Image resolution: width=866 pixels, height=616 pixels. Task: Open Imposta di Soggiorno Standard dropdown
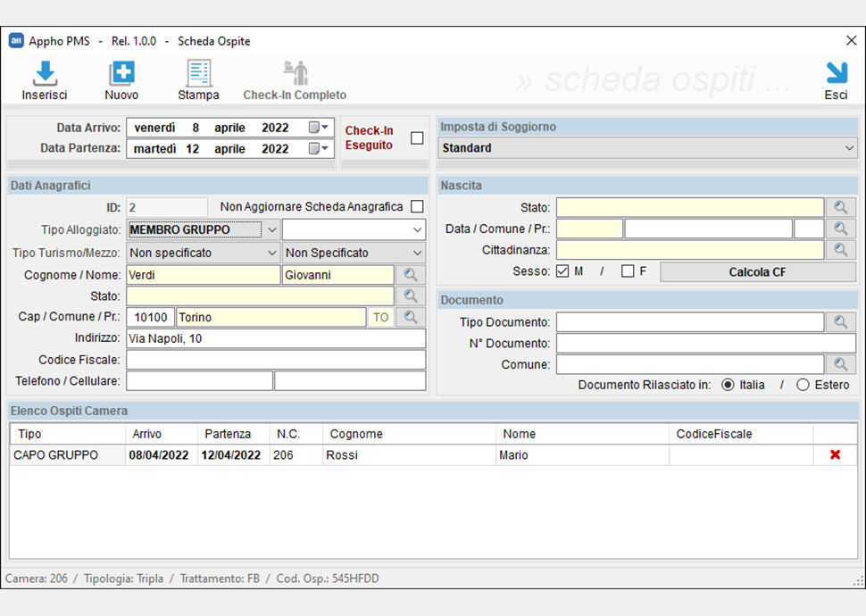point(646,148)
